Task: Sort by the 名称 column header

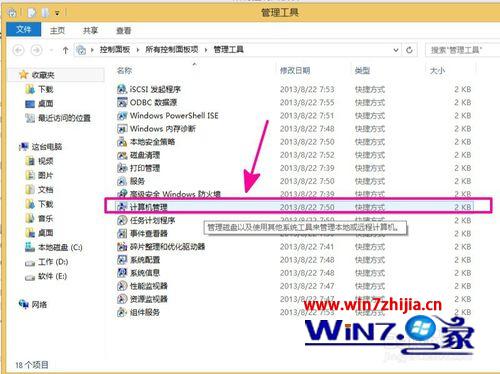Action: (x=124, y=70)
